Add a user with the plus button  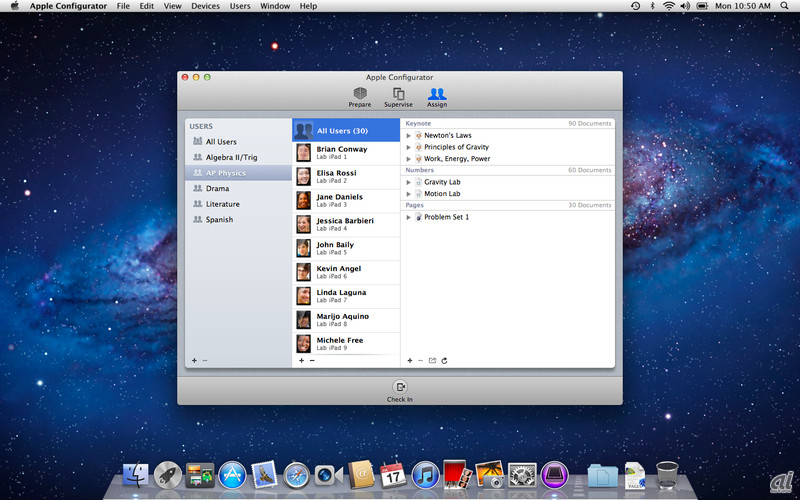point(301,360)
